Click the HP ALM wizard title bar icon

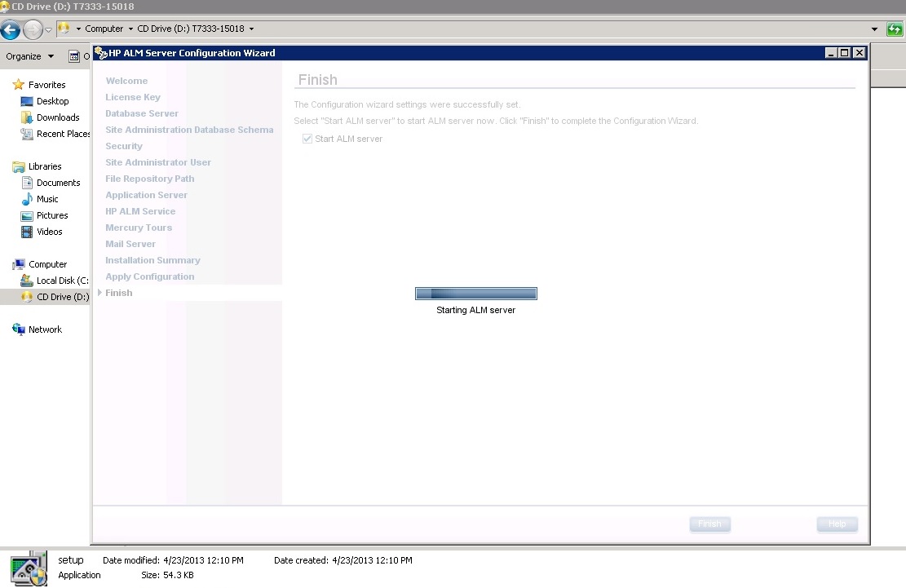click(x=101, y=52)
